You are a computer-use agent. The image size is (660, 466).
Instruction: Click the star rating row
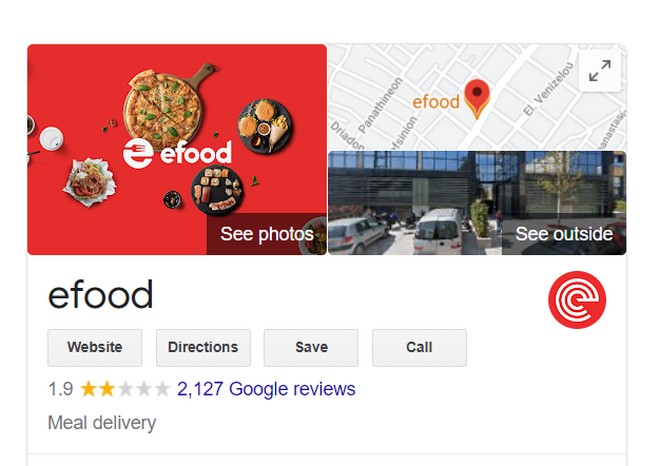pyautogui.click(x=125, y=389)
